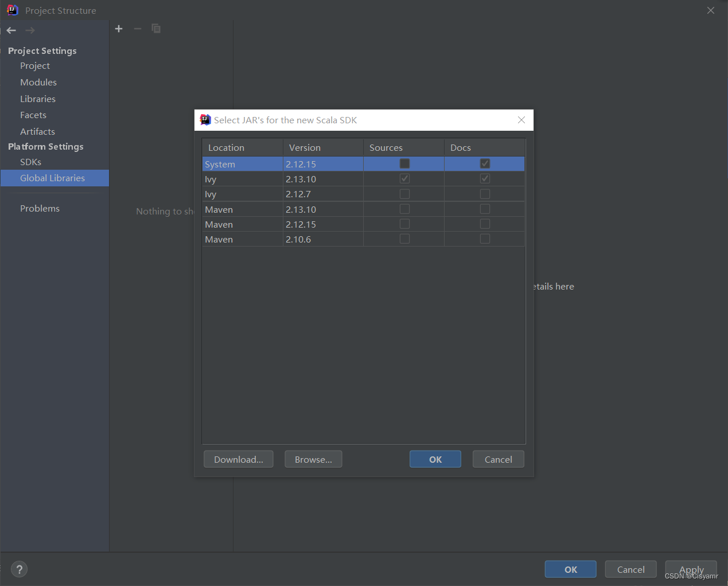Select the Ivy row with version 2.12.7

364,194
